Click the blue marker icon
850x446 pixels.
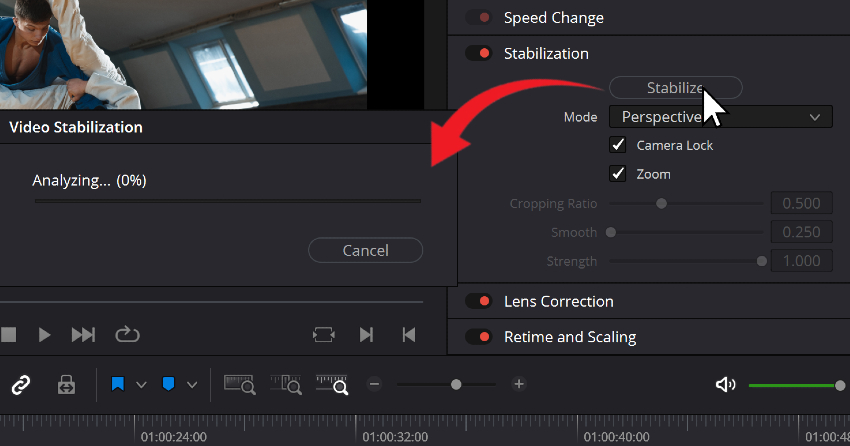169,384
